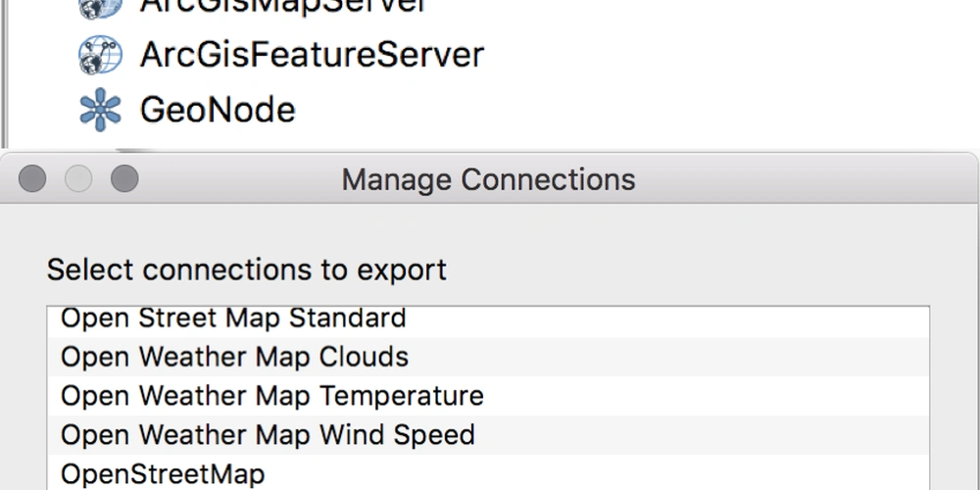The image size is (980, 490).
Task: Click the GeoNode snowflake icon
Action: pos(100,110)
